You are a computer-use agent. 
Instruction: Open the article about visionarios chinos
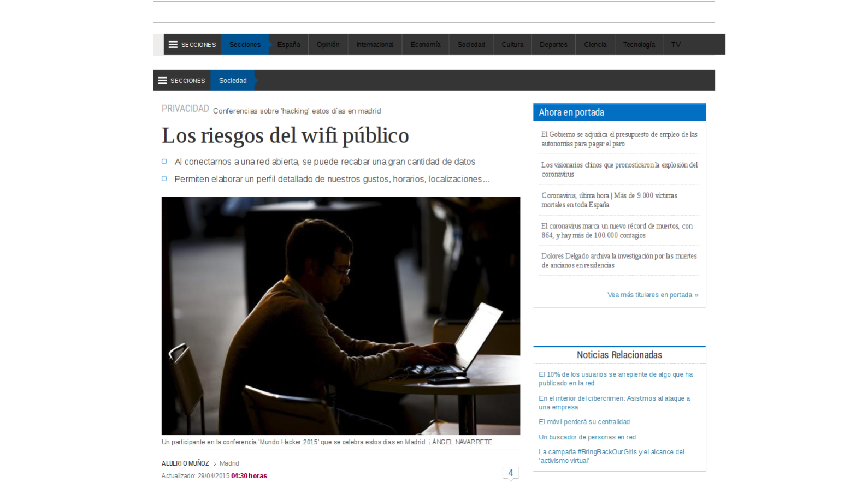click(x=619, y=170)
